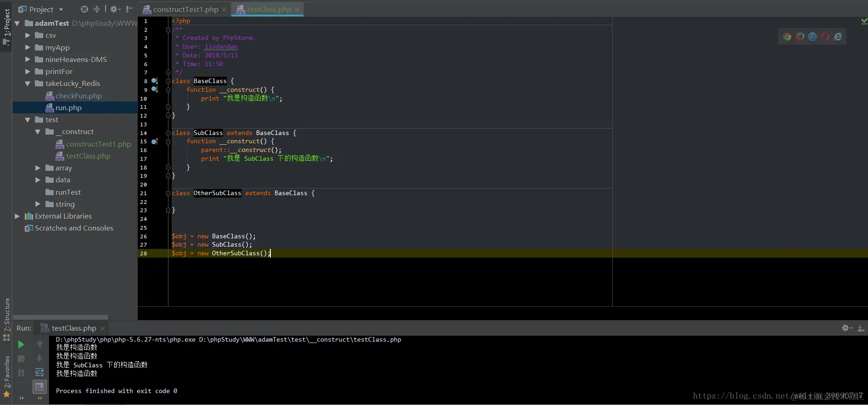
Task: Click the Pause output icon
Action: tap(21, 373)
